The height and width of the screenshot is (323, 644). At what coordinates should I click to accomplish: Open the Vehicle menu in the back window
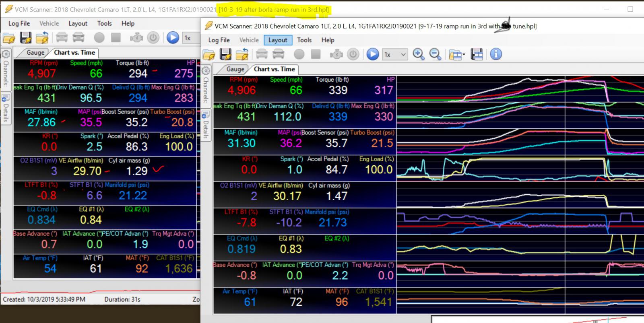49,23
